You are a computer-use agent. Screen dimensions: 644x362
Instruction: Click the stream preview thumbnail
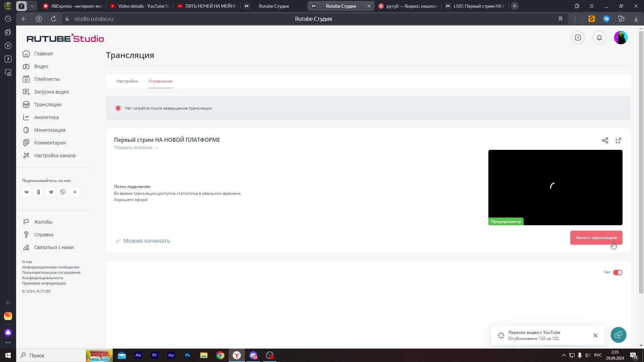[x=555, y=187]
